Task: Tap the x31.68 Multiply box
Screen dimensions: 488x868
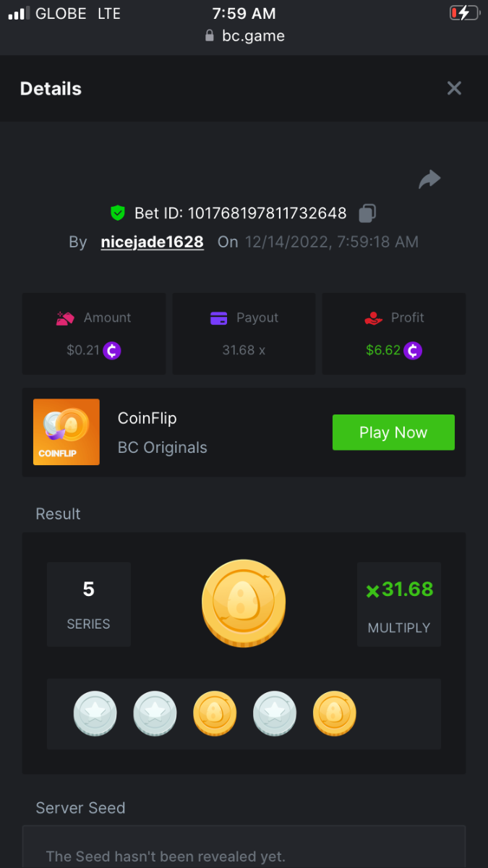Action: [399, 605]
